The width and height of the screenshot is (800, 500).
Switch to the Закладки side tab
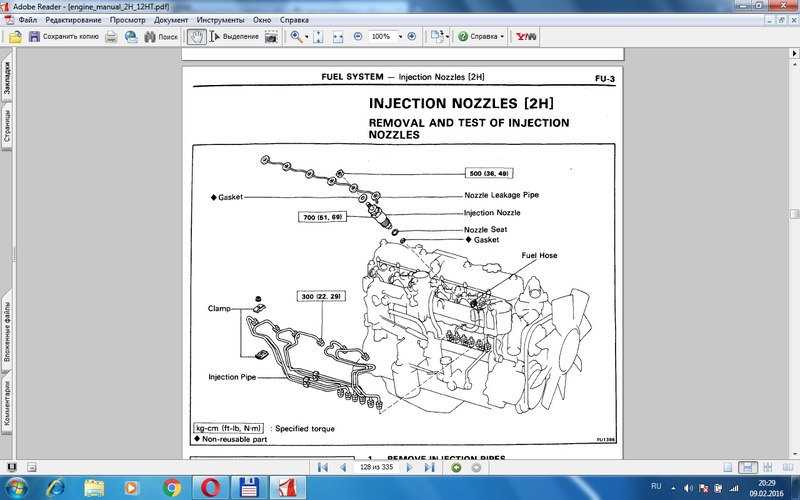click(6, 80)
